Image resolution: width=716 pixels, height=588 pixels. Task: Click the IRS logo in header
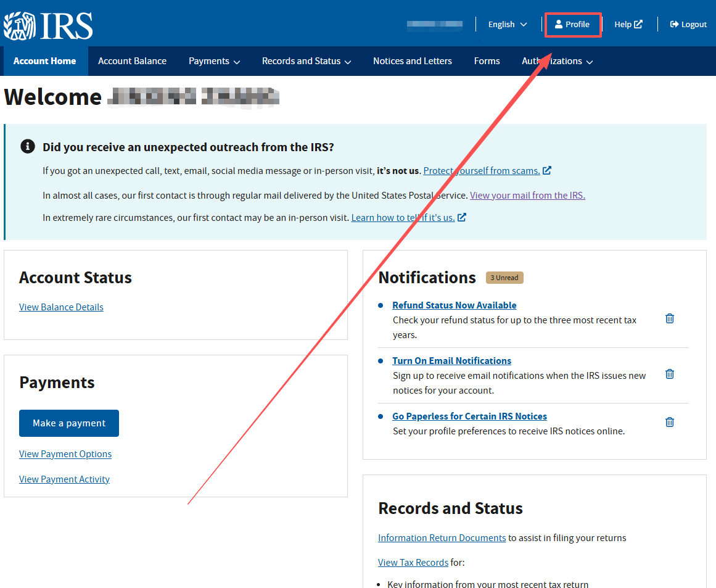(x=48, y=25)
